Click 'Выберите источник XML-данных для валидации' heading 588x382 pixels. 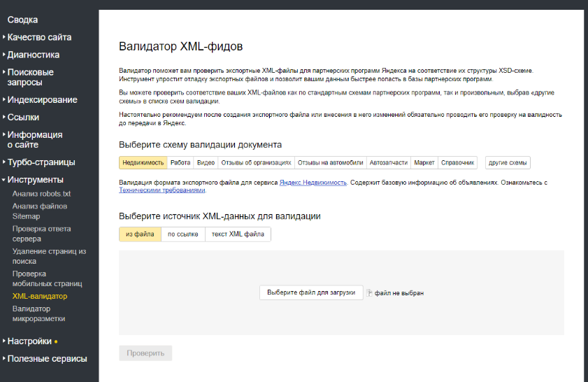click(x=220, y=216)
